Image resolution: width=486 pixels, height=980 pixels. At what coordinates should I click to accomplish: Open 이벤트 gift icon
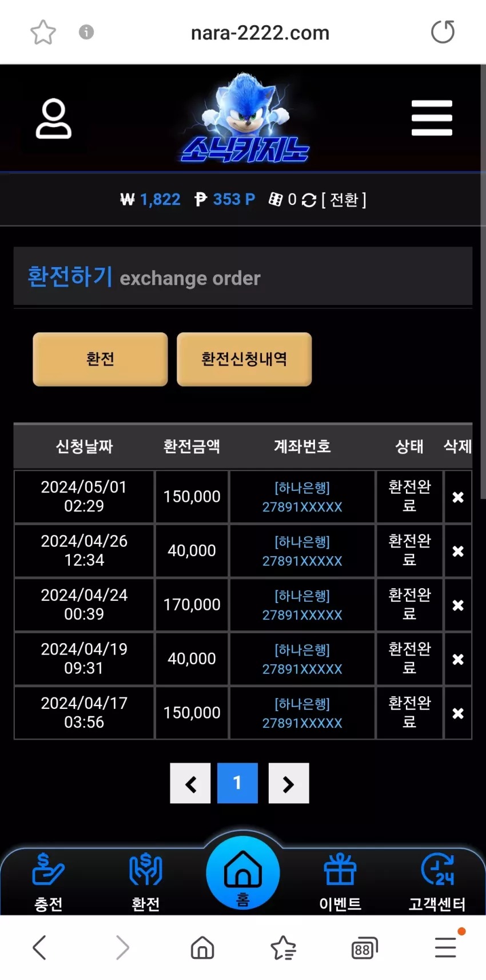click(x=340, y=882)
